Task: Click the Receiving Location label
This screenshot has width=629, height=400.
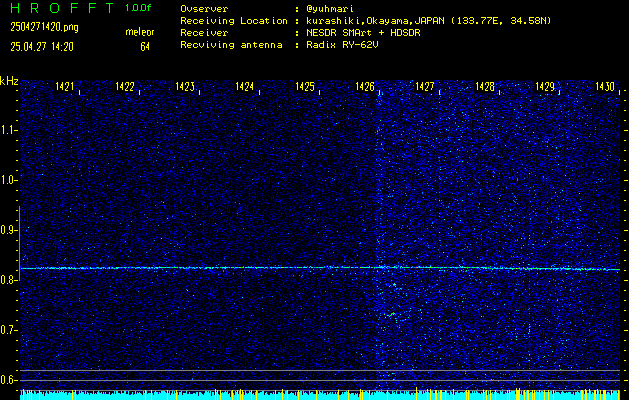Action: (234, 21)
